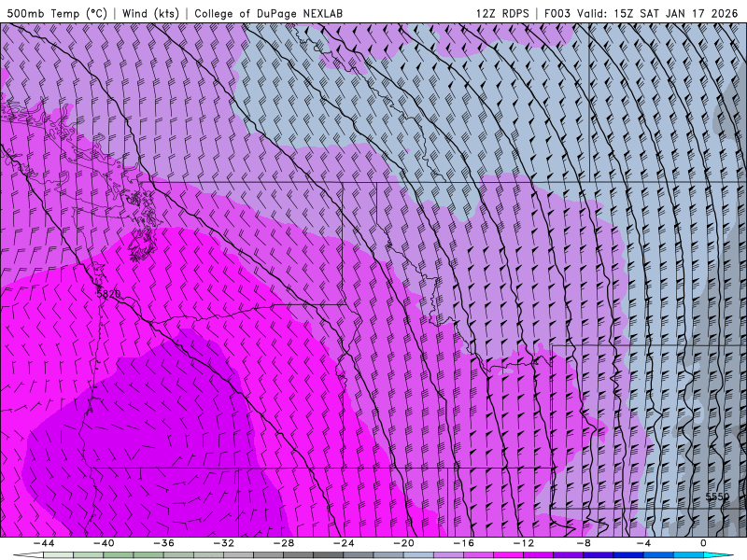Image resolution: width=747 pixels, height=560 pixels.
Task: Click the -16 colorbar tick label
Action: (x=463, y=543)
